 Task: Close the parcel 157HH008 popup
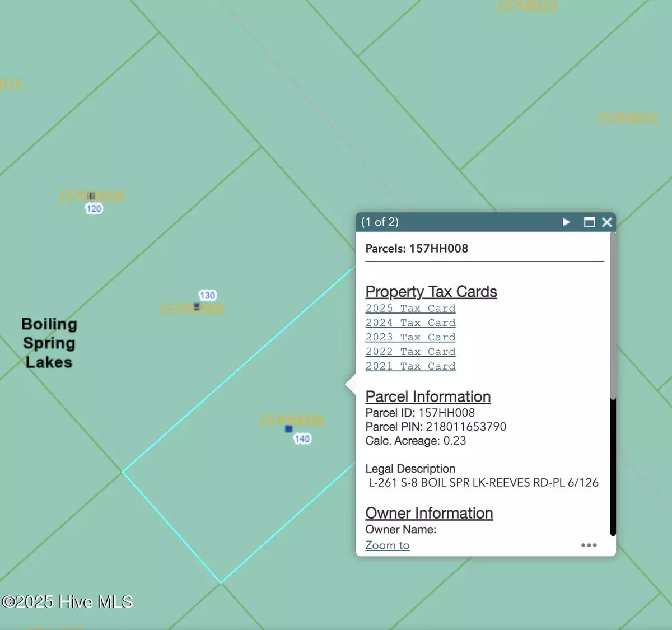coord(606,222)
